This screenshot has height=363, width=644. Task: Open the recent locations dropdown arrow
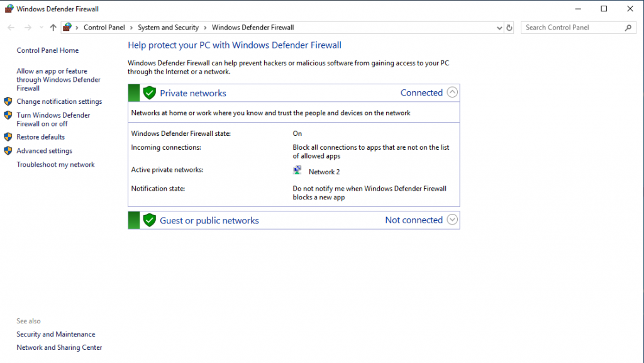click(41, 28)
